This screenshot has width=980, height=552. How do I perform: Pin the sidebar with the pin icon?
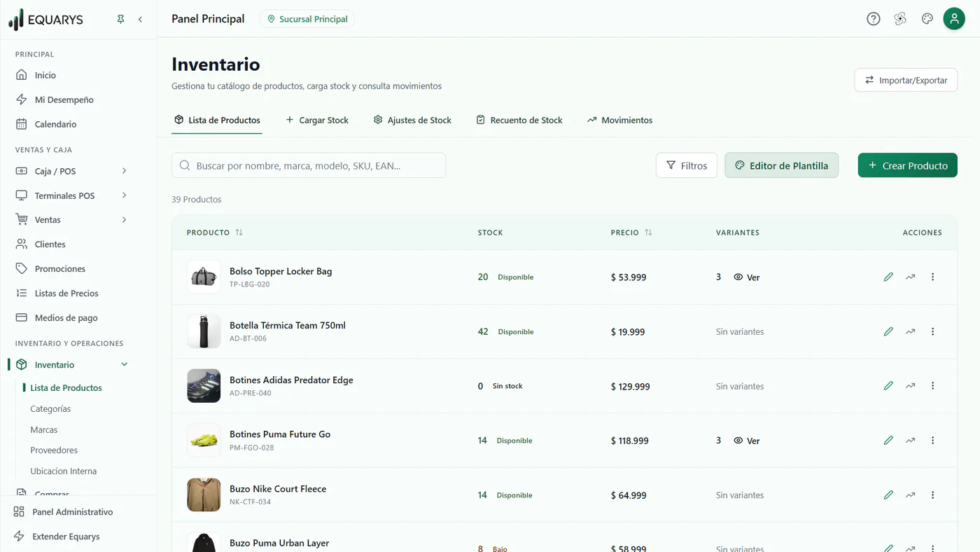point(120,20)
